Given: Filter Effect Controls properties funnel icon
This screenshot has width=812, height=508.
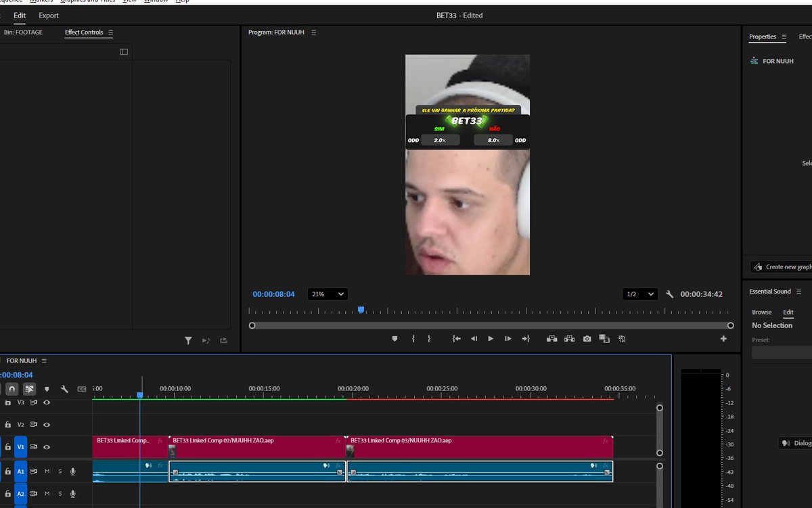Looking at the screenshot, I should pos(188,341).
